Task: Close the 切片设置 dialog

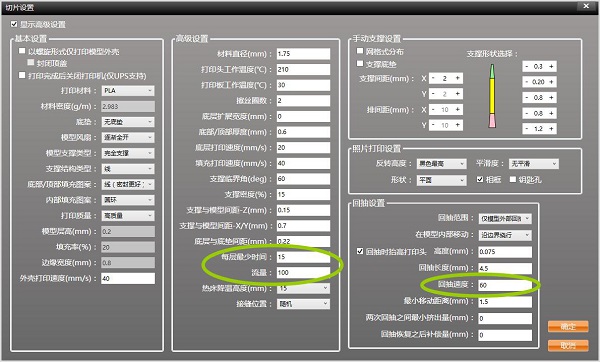Action: point(586,6)
